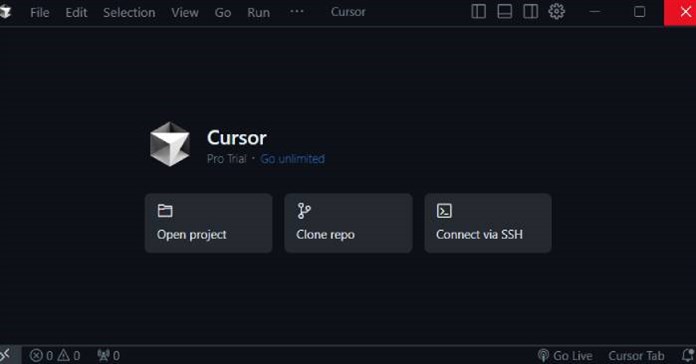Image resolution: width=696 pixels, height=364 pixels.
Task: Click the Connect via SSH button
Action: 488,223
